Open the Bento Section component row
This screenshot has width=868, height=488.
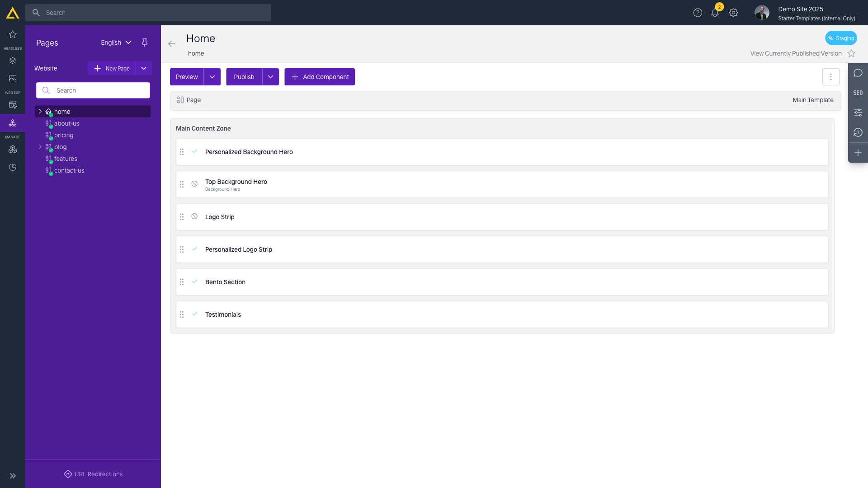tap(502, 282)
